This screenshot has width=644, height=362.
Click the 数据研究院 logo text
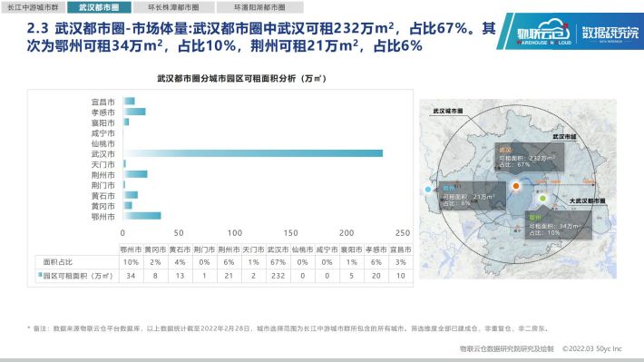coord(610,33)
